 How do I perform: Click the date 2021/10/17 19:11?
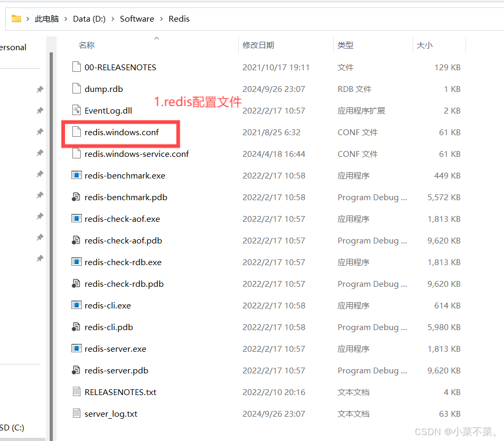[x=276, y=68]
